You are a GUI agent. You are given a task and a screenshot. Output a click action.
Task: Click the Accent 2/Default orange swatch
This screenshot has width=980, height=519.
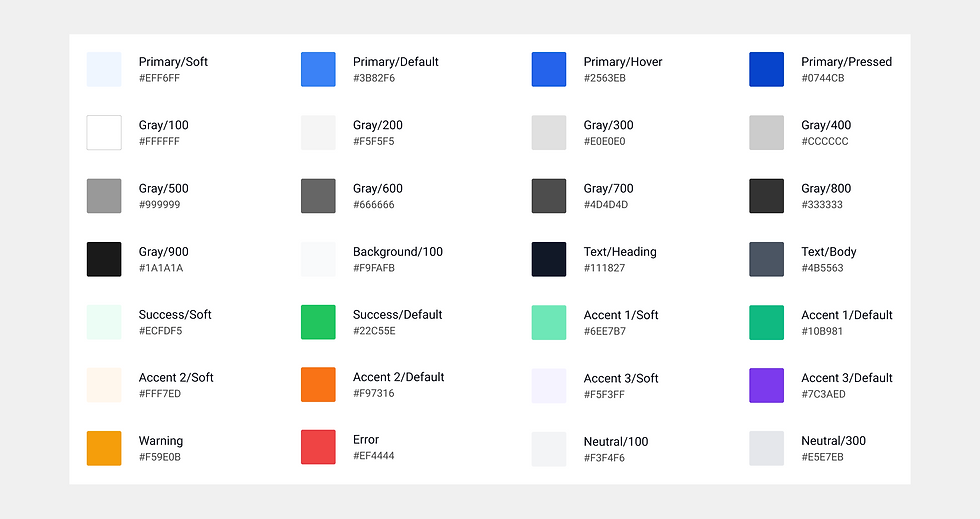(x=318, y=385)
